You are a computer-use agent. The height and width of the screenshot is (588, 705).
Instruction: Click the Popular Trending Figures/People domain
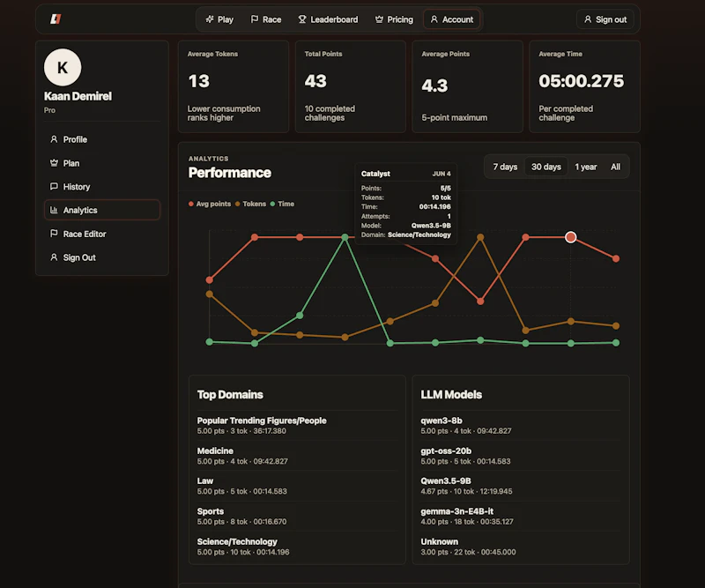point(297,426)
